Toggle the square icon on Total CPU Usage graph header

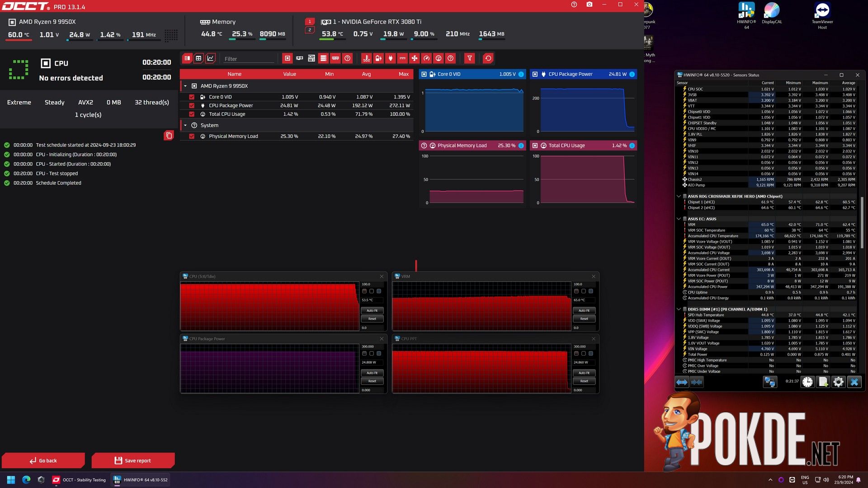[x=535, y=145]
